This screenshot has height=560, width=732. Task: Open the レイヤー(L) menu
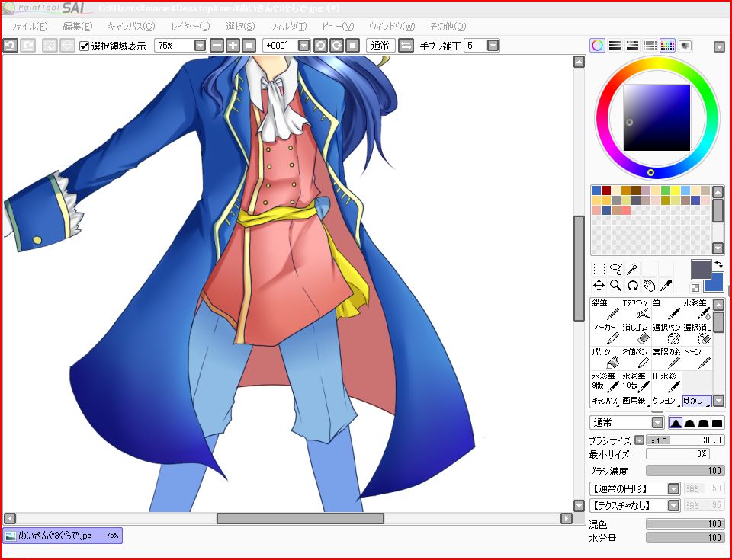pos(191,27)
